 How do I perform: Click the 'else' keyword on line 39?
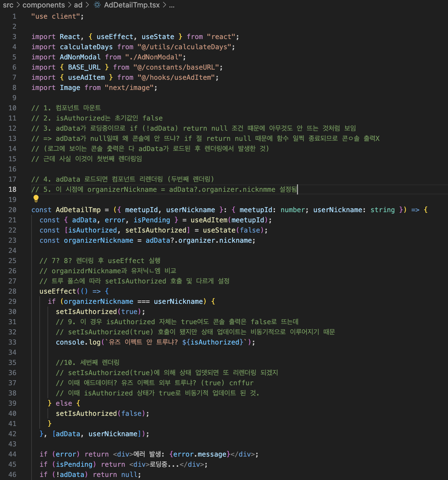[64, 403]
